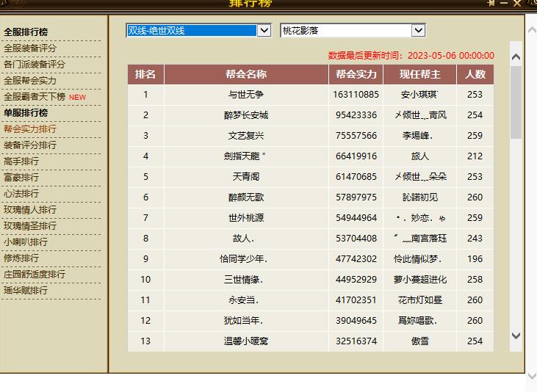This screenshot has height=392, width=537.
Task: Click the 单服排行榜 section heading
Action: pos(26,112)
